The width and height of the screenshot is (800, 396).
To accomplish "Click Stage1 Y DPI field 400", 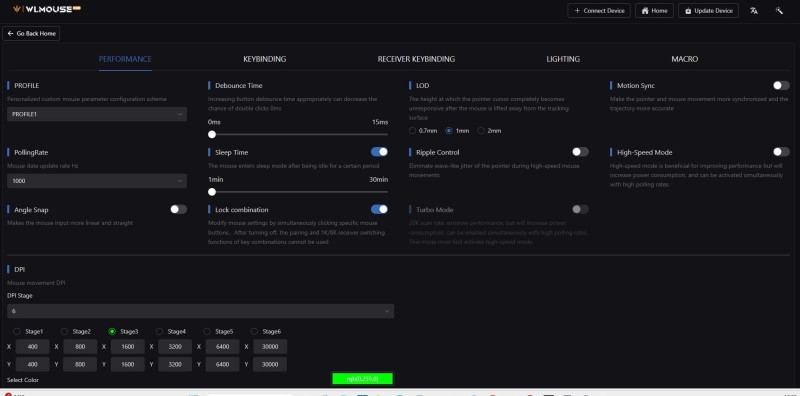I will tap(33, 365).
